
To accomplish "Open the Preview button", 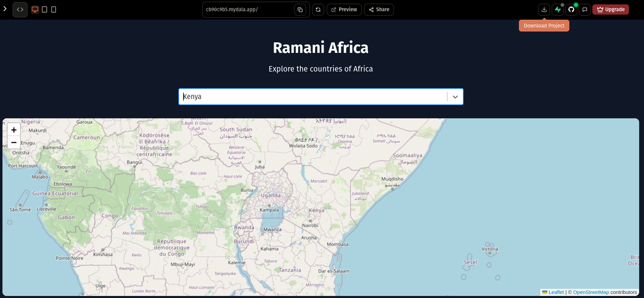I will pyautogui.click(x=344, y=10).
